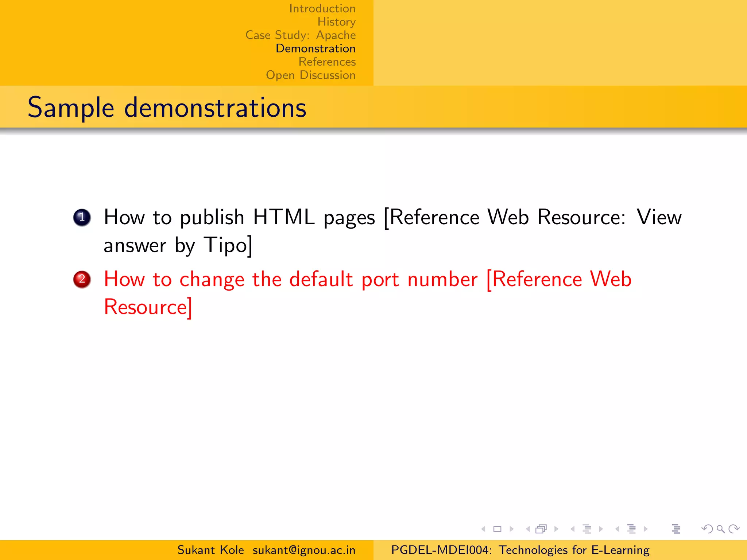The width and height of the screenshot is (747, 560).
Task: Click the next slide arrow after rectangle icon
Action: [x=512, y=529]
